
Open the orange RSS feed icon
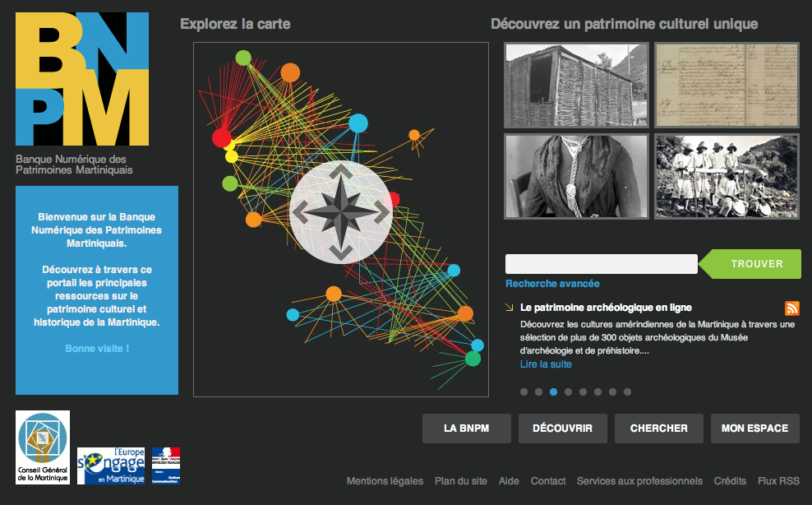point(791,308)
